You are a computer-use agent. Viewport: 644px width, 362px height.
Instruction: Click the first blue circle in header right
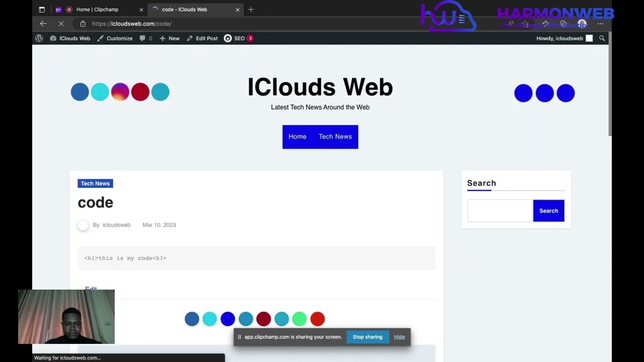523,93
